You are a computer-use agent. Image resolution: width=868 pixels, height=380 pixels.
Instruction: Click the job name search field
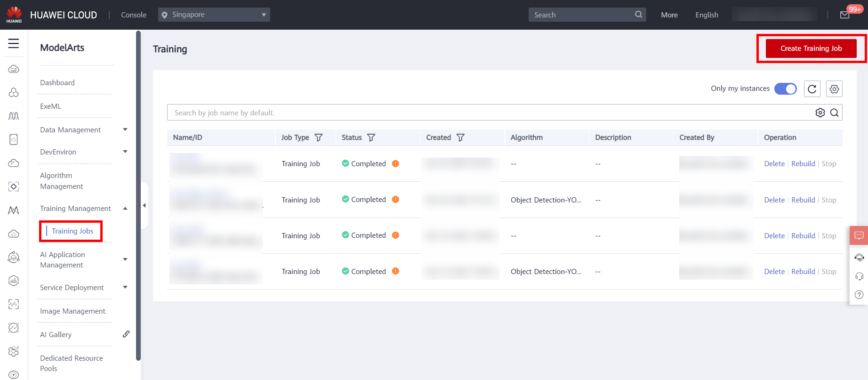click(x=490, y=113)
